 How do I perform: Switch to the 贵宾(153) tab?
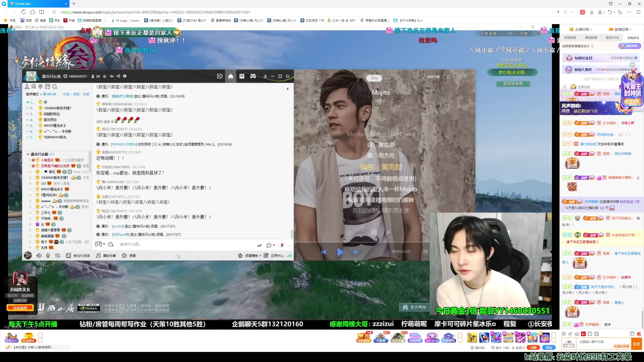pyautogui.click(x=612, y=38)
